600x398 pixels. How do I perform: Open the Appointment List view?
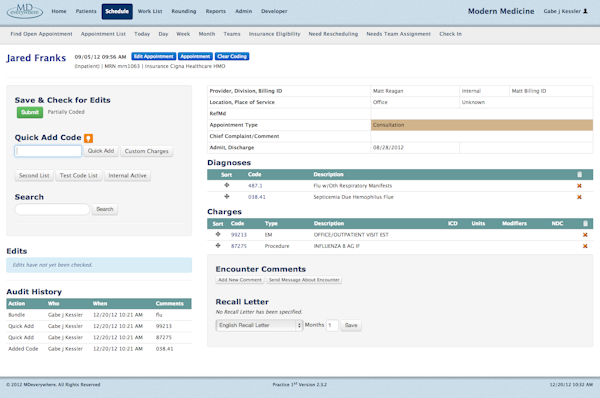pos(103,34)
